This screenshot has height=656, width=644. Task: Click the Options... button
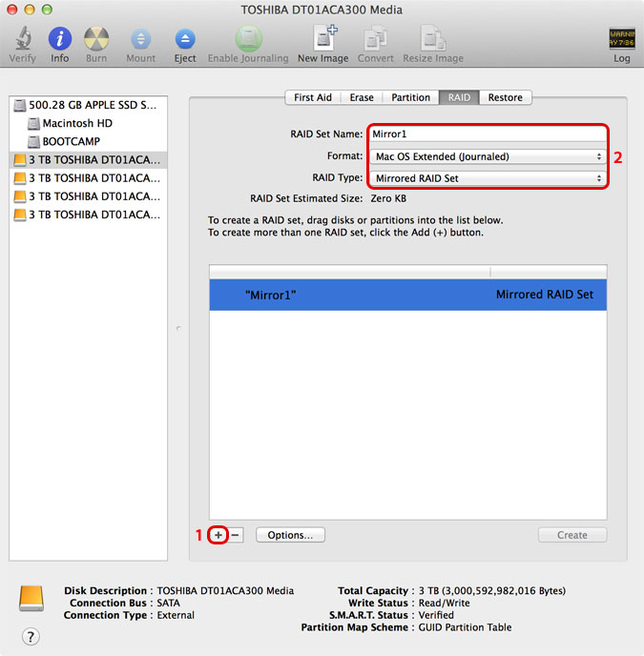coord(290,535)
